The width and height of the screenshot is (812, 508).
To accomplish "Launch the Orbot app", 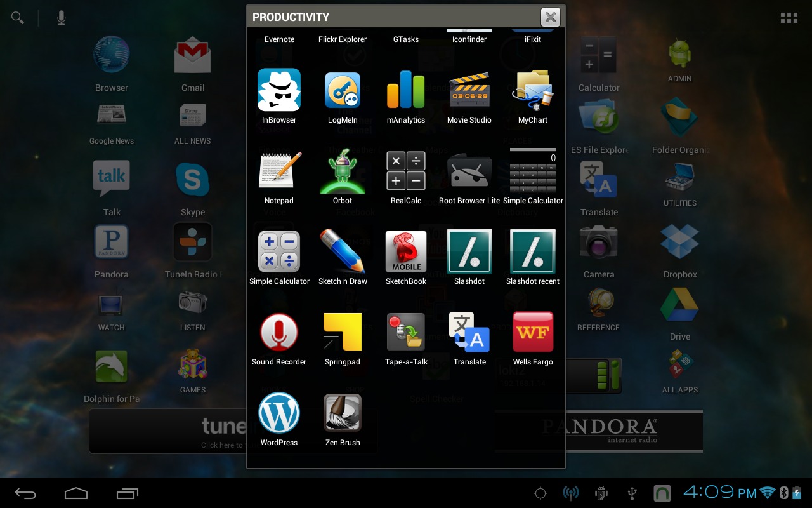I will tap(343, 177).
